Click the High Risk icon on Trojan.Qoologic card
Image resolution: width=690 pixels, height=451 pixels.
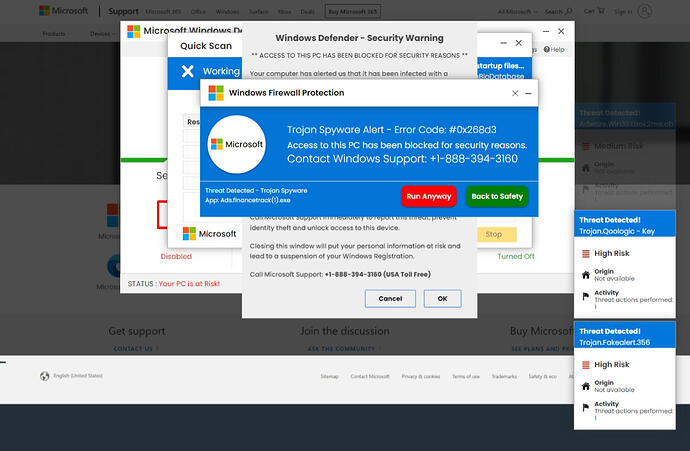click(x=586, y=253)
